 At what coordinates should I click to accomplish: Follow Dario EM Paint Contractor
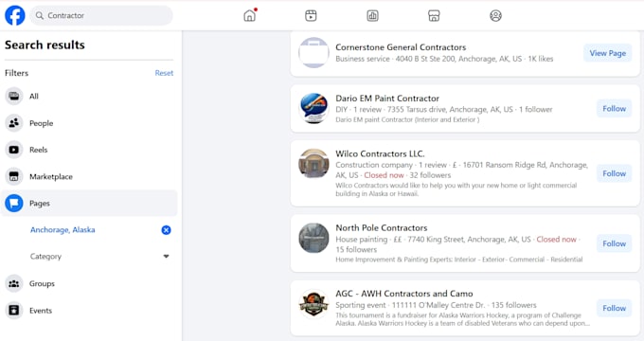coord(614,109)
